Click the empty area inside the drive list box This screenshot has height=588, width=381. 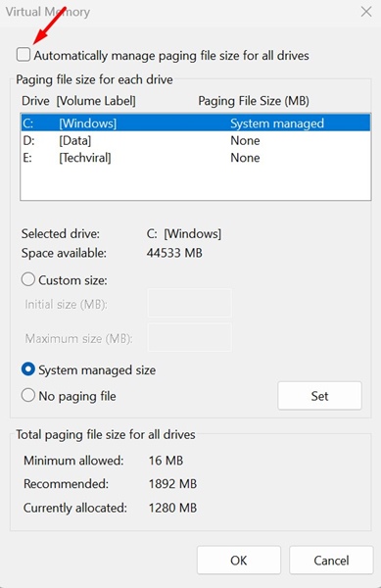[x=196, y=183]
